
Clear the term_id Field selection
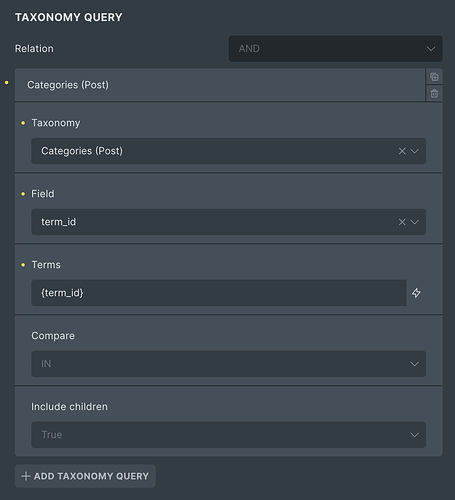pyautogui.click(x=402, y=222)
